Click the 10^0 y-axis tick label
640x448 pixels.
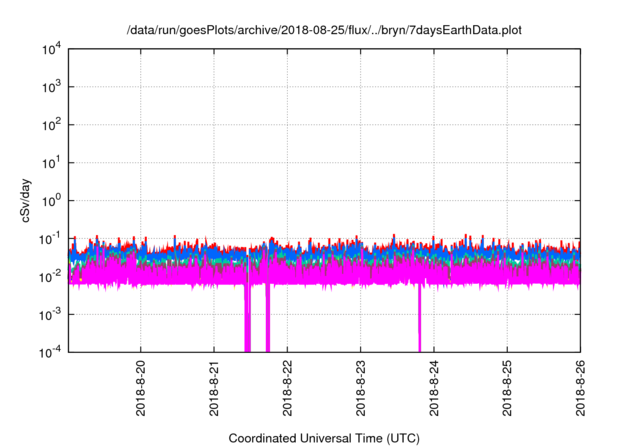click(x=52, y=201)
